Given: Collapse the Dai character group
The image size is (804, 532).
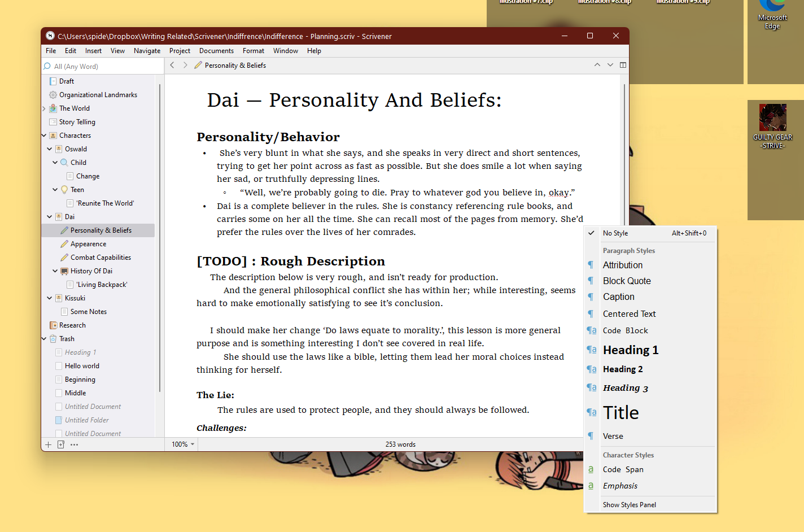Looking at the screenshot, I should pyautogui.click(x=50, y=217).
